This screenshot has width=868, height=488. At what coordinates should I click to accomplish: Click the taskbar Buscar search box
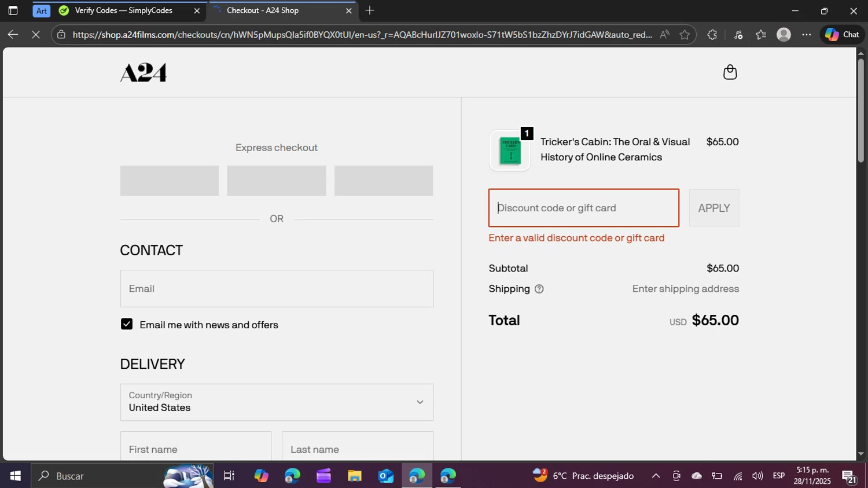point(122,476)
